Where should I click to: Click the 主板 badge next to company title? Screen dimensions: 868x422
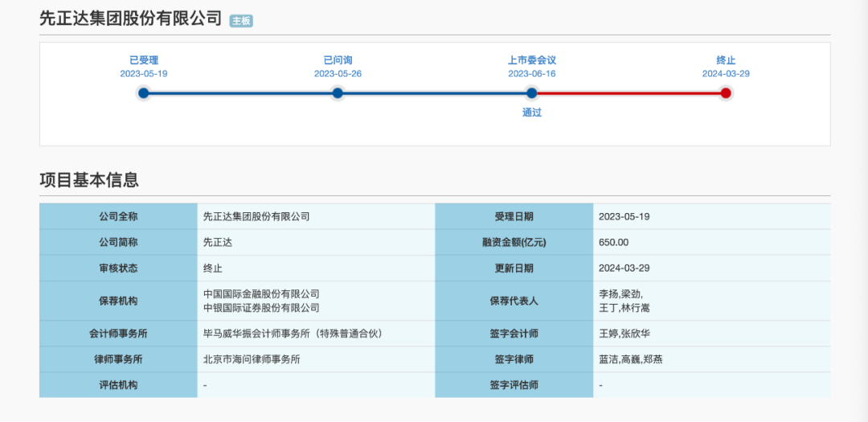pyautogui.click(x=241, y=21)
